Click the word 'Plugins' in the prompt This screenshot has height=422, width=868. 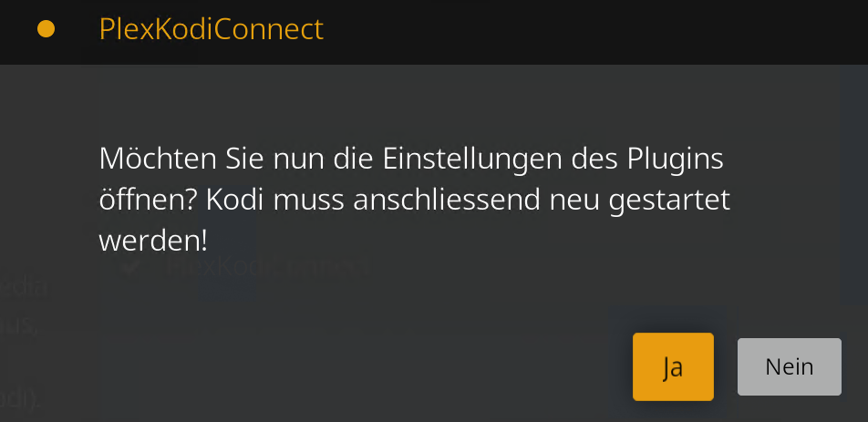pos(676,159)
